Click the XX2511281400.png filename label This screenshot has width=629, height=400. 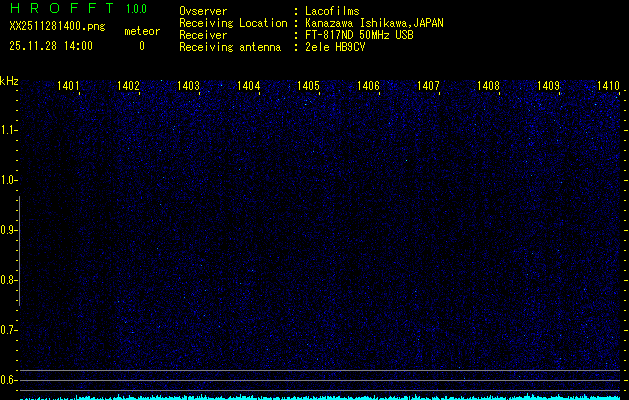click(x=56, y=27)
